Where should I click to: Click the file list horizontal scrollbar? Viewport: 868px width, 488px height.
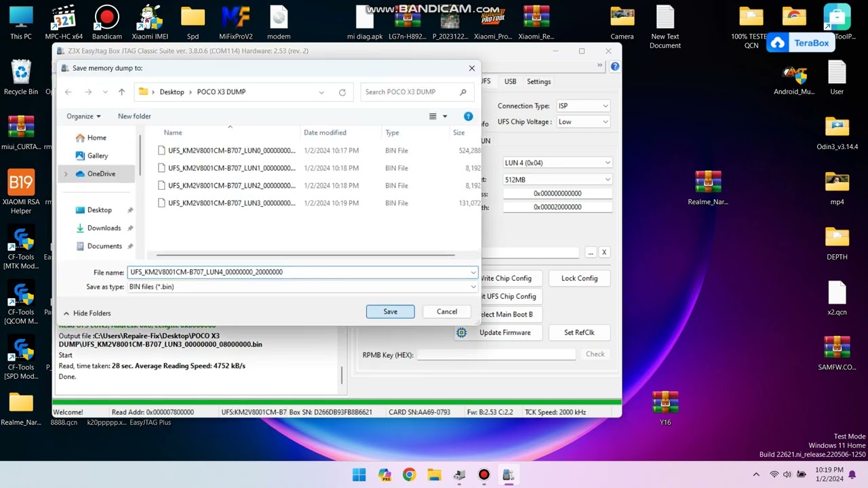point(305,256)
